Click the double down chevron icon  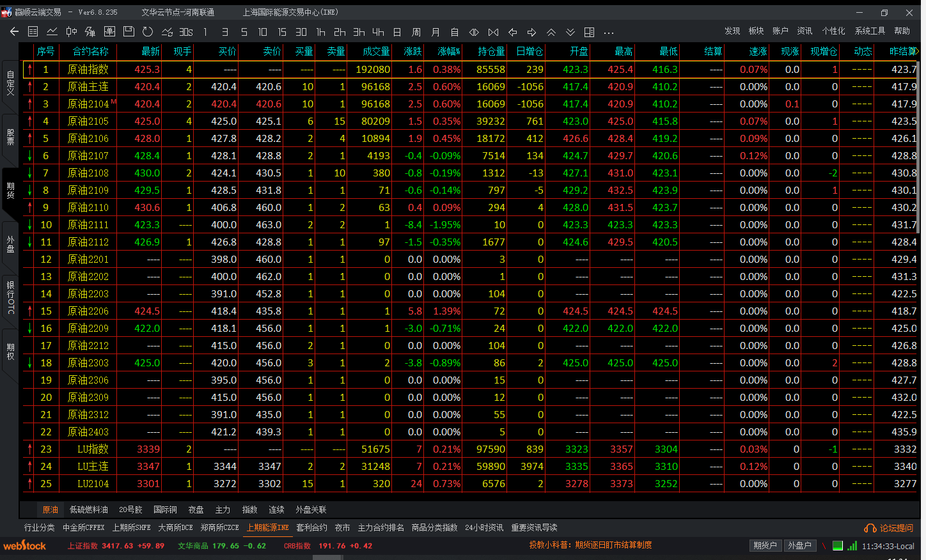(570, 32)
